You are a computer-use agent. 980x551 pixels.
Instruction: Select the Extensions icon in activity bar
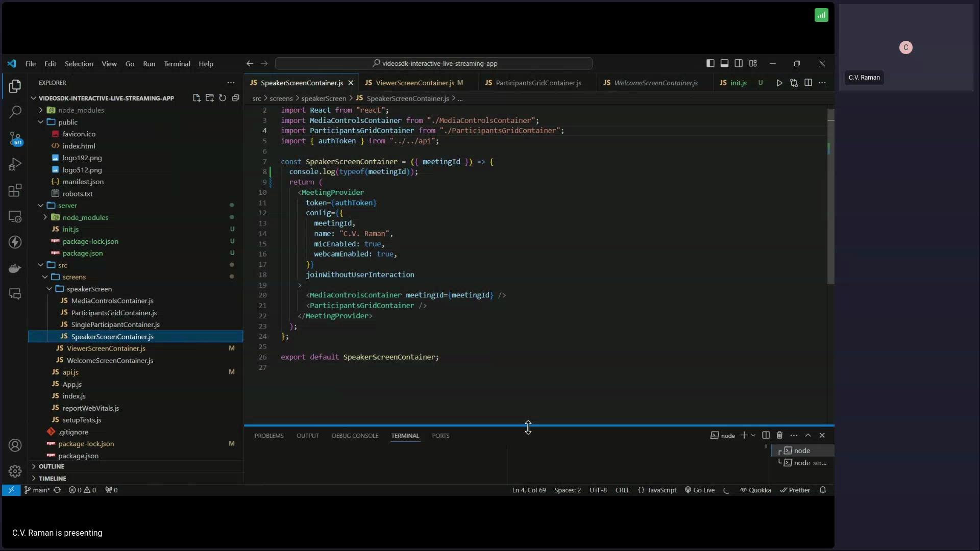[15, 190]
